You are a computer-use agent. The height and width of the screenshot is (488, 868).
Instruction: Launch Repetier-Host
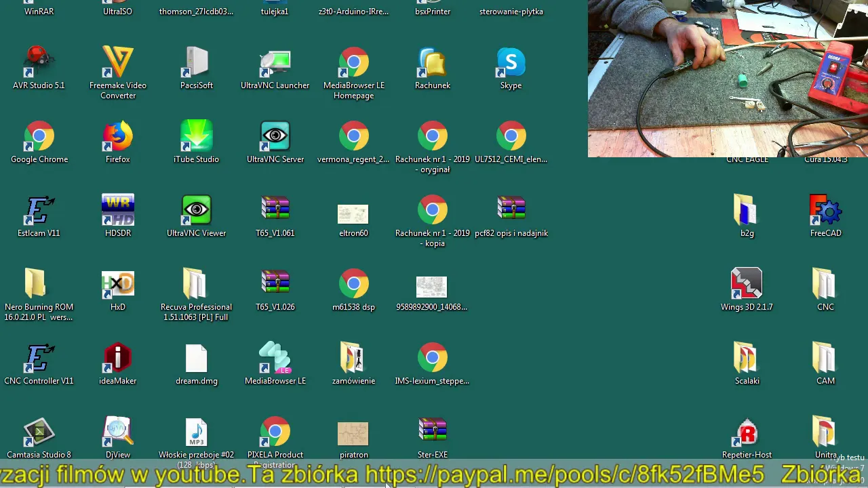(x=747, y=437)
